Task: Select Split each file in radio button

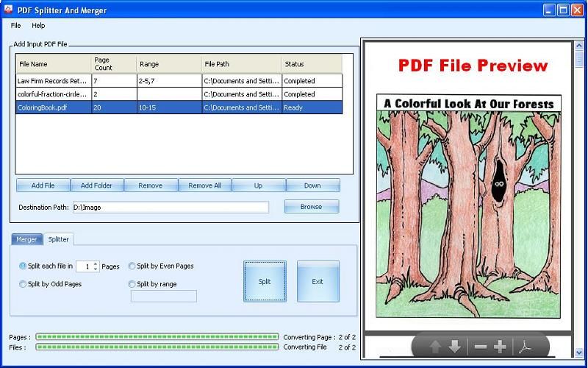Action: pyautogui.click(x=23, y=266)
